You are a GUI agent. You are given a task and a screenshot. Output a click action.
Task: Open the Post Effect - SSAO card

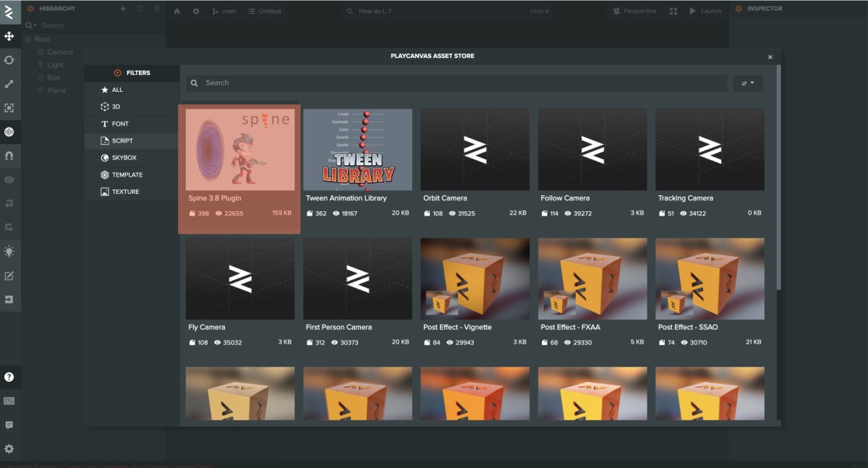click(x=710, y=294)
